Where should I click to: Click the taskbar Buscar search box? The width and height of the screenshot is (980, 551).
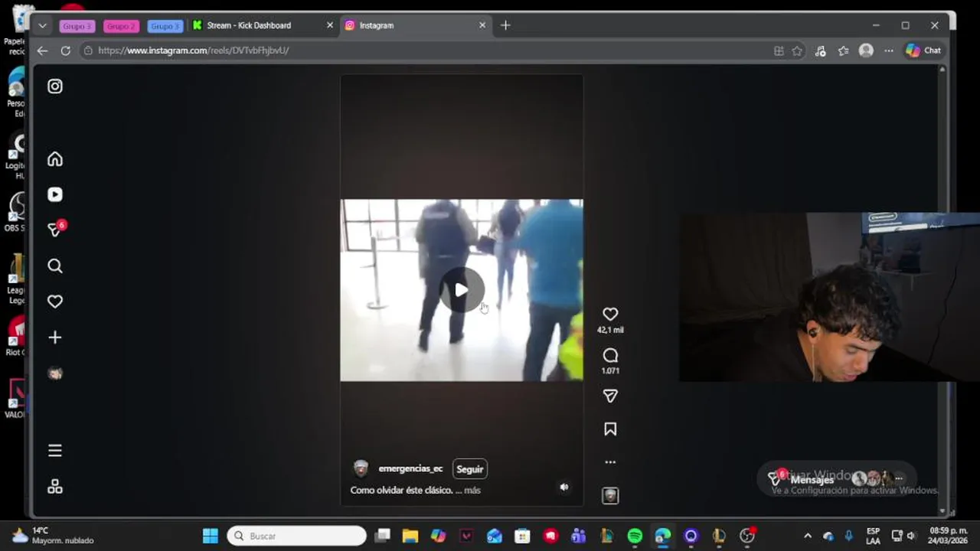pyautogui.click(x=297, y=536)
